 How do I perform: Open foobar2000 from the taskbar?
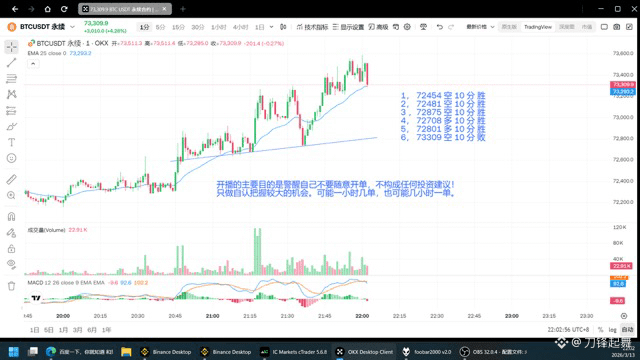pyautogui.click(x=427, y=351)
